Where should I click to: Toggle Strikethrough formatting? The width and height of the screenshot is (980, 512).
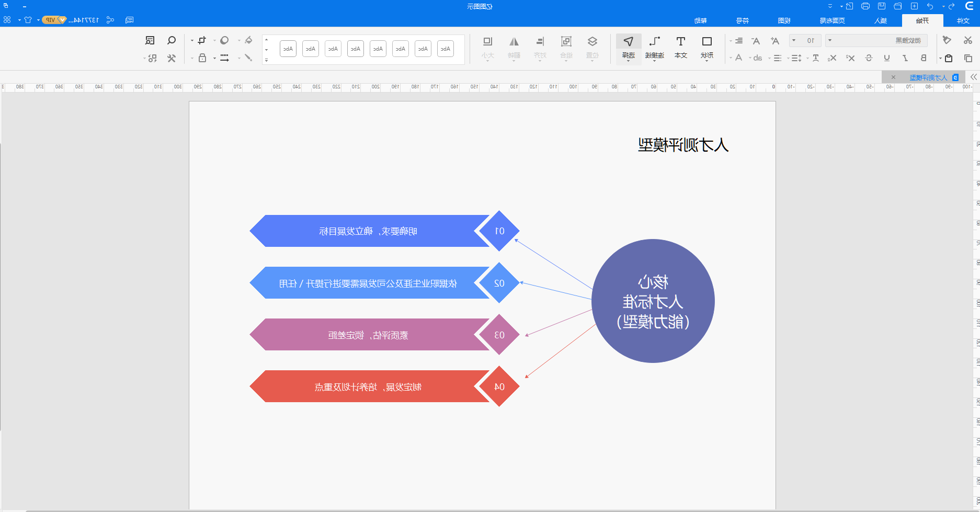point(869,58)
